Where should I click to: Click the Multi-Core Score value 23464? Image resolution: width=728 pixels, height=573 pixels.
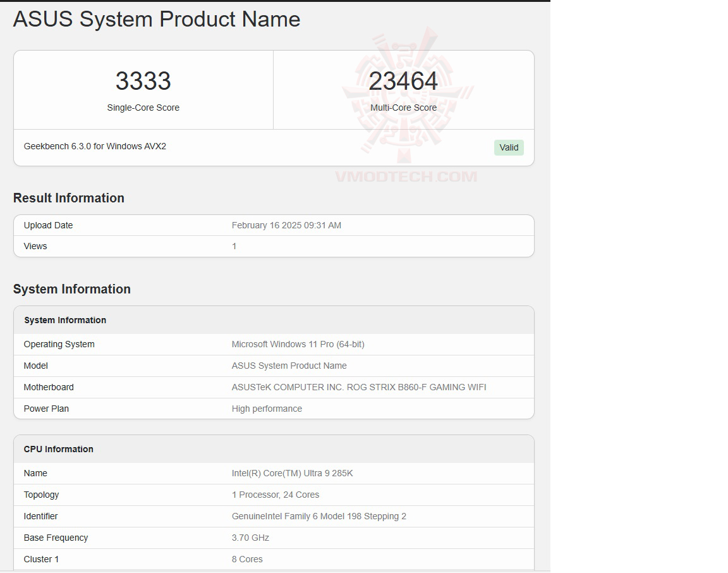(x=403, y=81)
